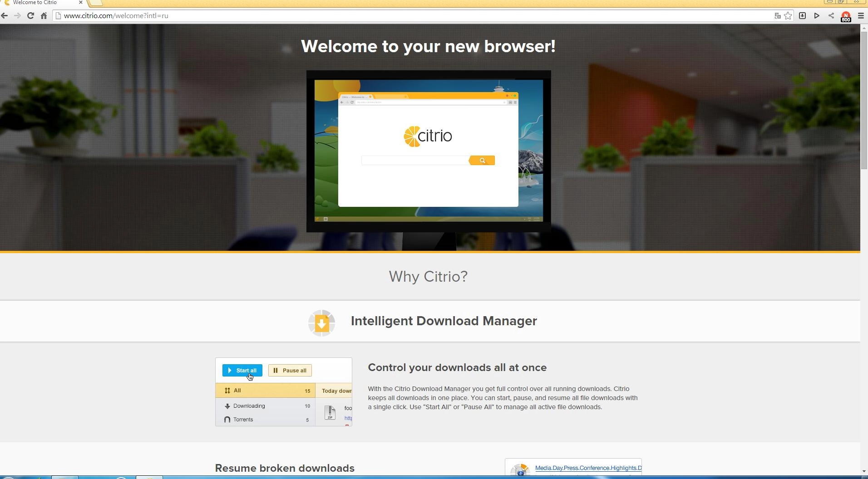Click the zip file icon
Image resolution: width=868 pixels, height=479 pixels.
[330, 412]
